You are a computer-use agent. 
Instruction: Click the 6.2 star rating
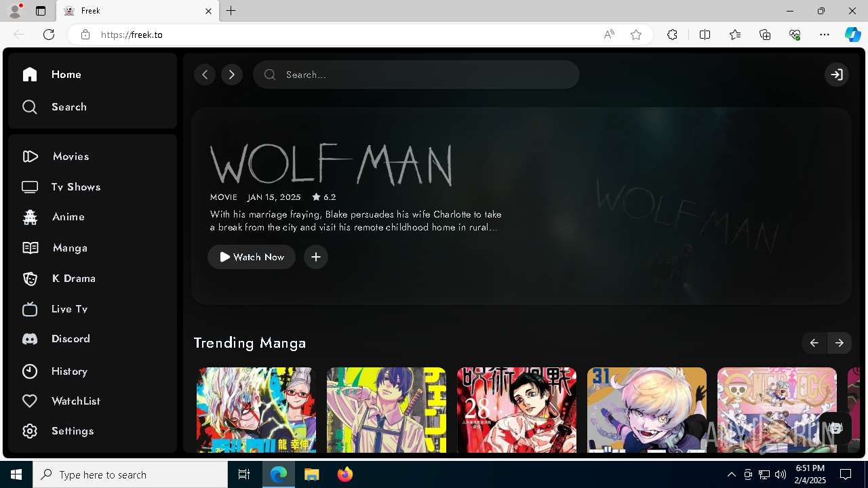(324, 197)
